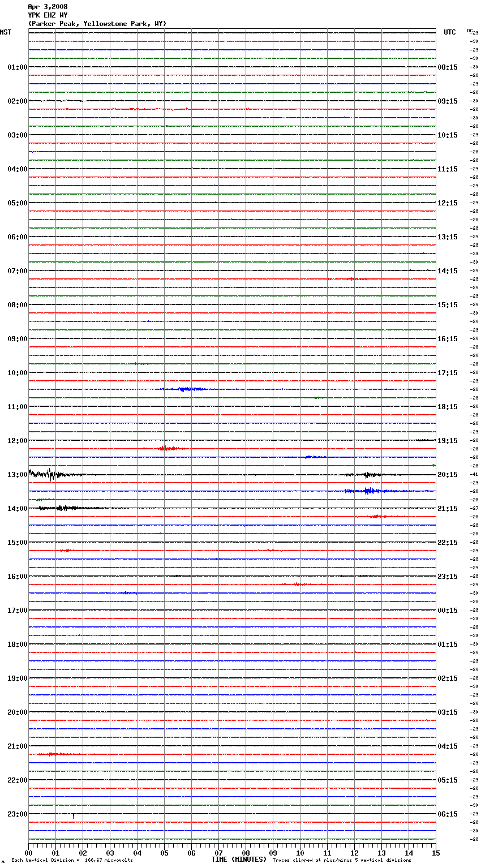The image size is (481, 868).
Task: Click the '22:15' UTC time label
Action: pos(448,543)
